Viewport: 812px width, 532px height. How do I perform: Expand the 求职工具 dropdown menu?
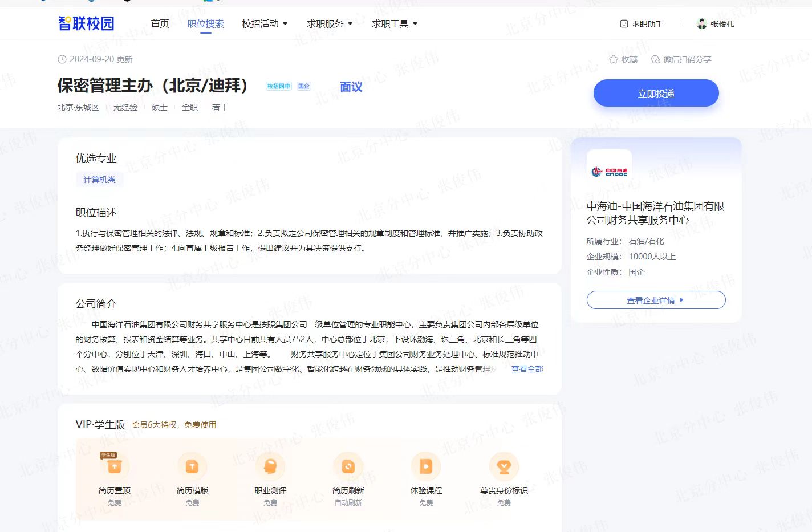coord(395,24)
